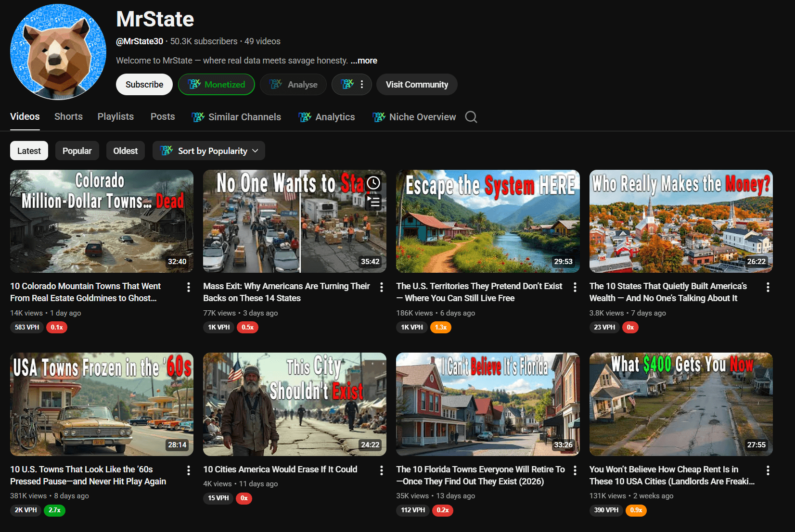Click the MrState bear channel avatar

58,52
